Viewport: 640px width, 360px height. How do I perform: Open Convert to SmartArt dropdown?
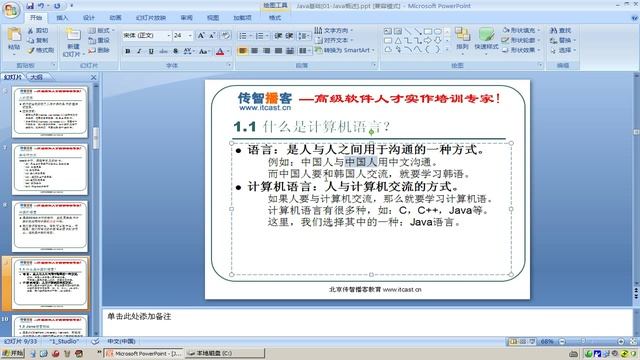coord(345,50)
